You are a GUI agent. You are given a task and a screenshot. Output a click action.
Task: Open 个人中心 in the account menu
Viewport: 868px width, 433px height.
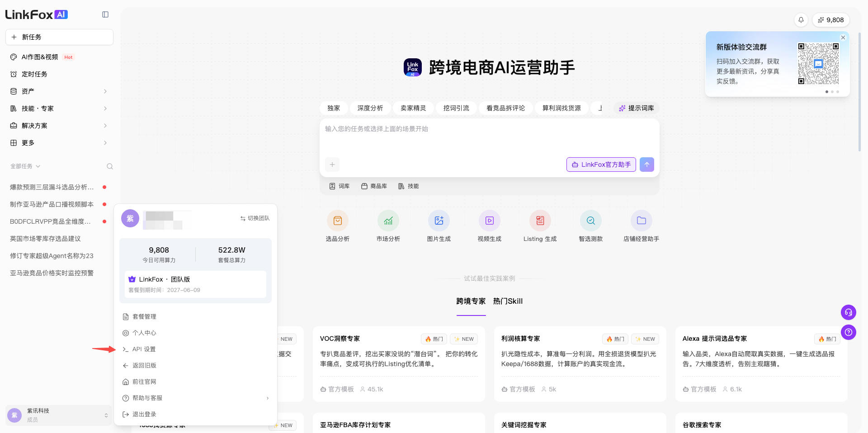[x=195, y=333]
